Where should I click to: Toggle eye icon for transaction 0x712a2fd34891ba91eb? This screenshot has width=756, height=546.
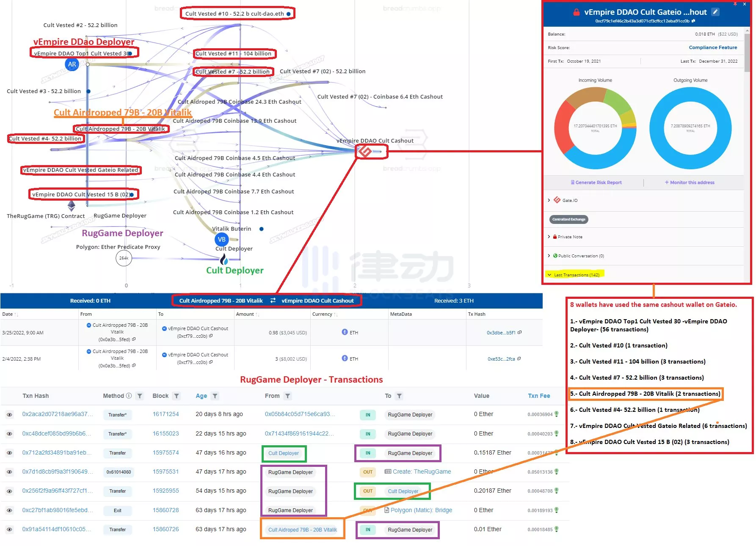coord(9,453)
